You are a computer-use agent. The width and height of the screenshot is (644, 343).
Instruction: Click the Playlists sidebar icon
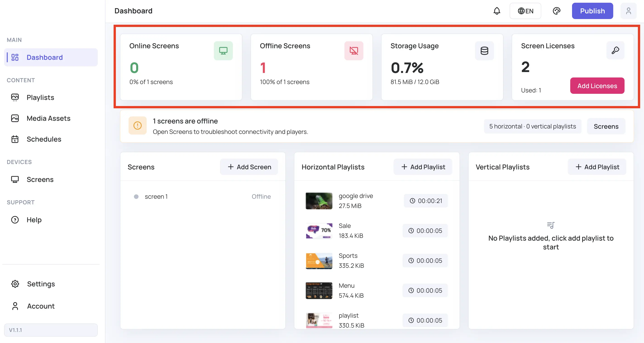[x=15, y=97]
